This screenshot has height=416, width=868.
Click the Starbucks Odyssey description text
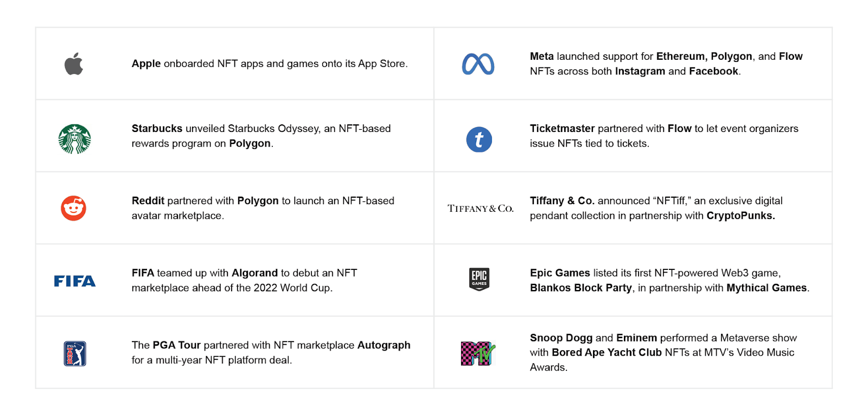[x=261, y=136]
